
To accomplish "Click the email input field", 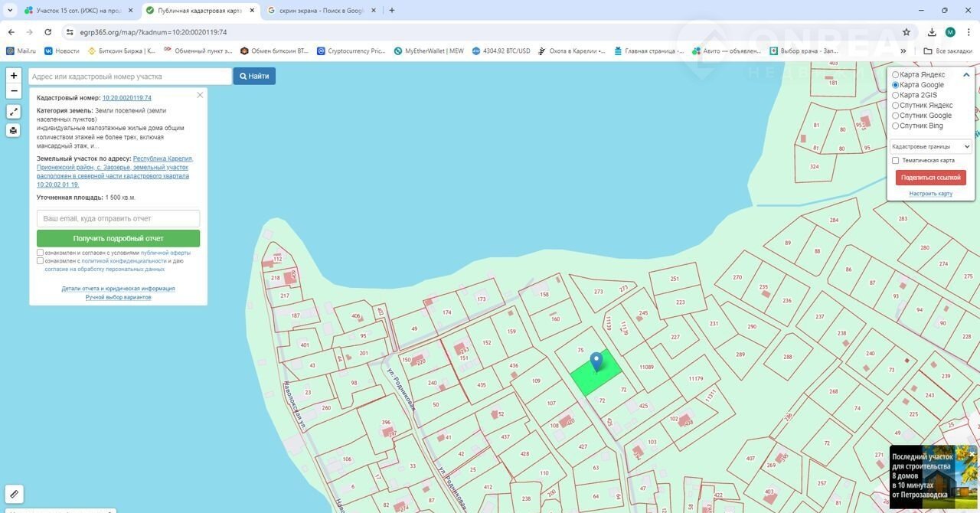I will [x=118, y=218].
